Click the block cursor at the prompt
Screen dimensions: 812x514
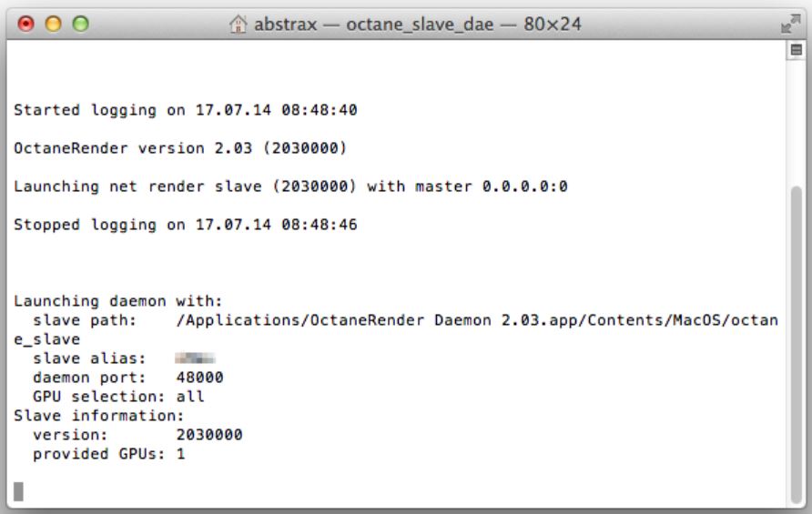click(18, 492)
